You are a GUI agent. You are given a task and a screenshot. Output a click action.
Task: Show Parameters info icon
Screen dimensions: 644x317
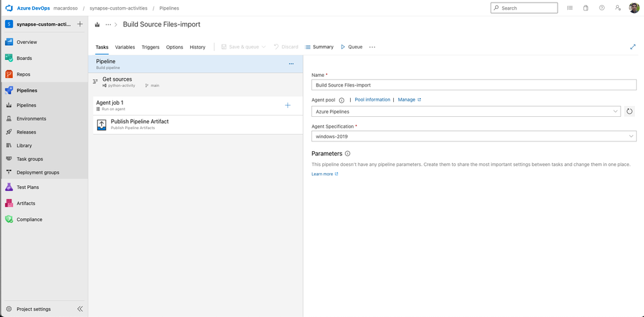347,154
